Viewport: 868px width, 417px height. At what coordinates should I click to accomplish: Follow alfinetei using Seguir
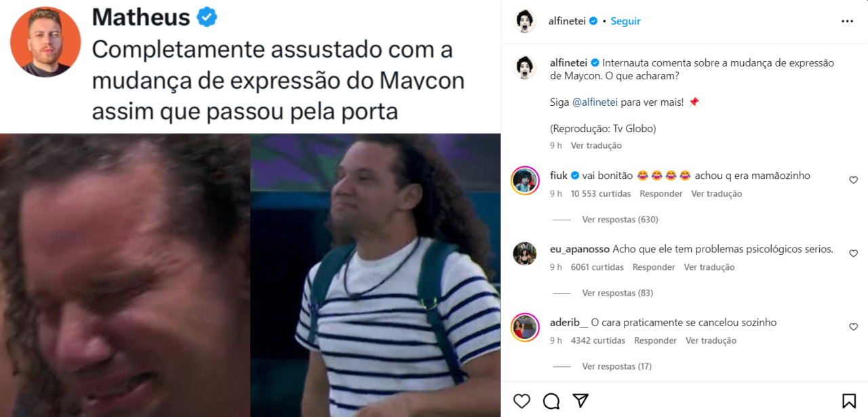point(625,21)
